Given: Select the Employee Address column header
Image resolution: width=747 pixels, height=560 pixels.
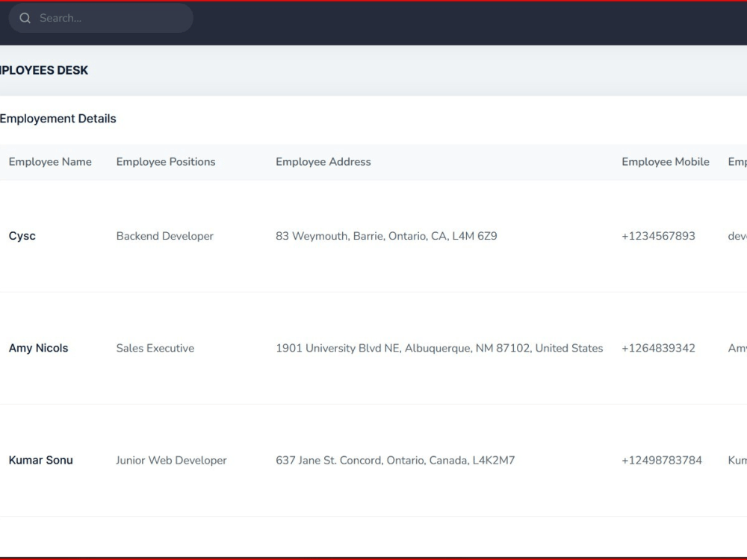Looking at the screenshot, I should click(323, 162).
